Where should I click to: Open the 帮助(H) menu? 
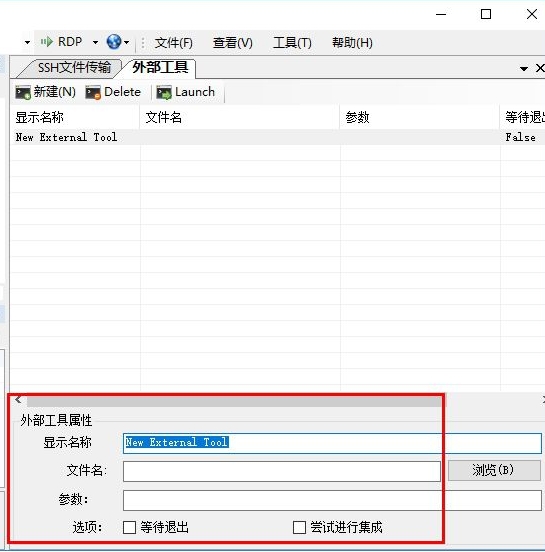pyautogui.click(x=352, y=43)
